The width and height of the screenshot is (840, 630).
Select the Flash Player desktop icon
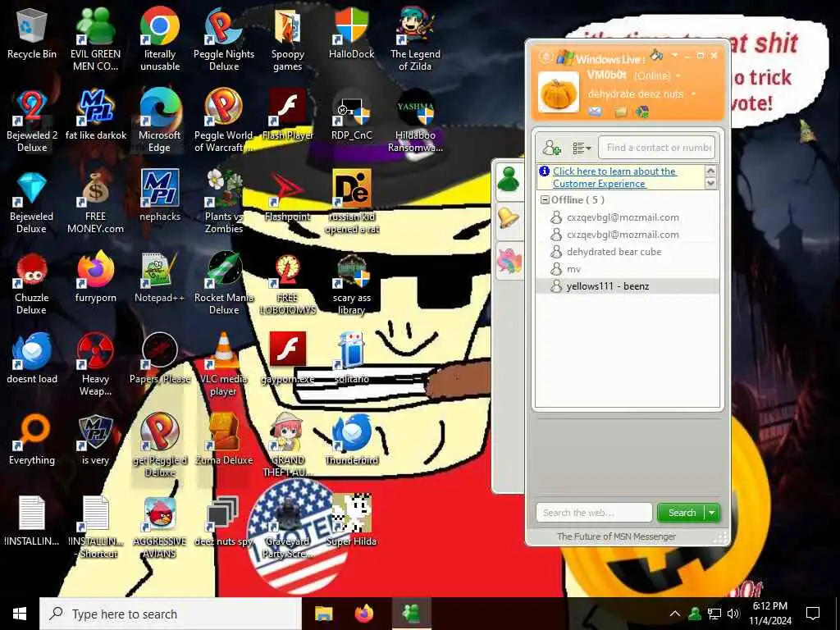288,116
